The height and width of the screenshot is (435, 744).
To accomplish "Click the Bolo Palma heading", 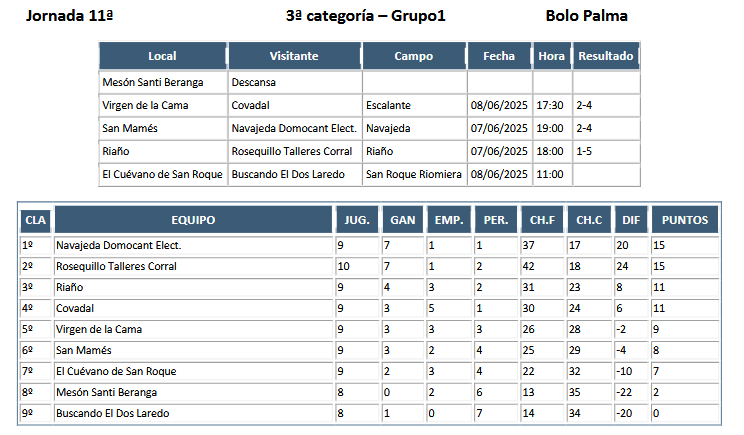I will pos(586,16).
